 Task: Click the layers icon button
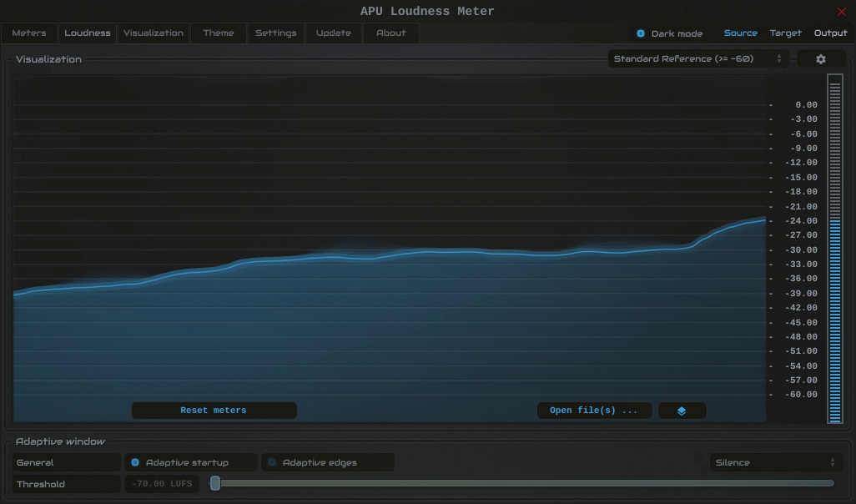pos(682,411)
